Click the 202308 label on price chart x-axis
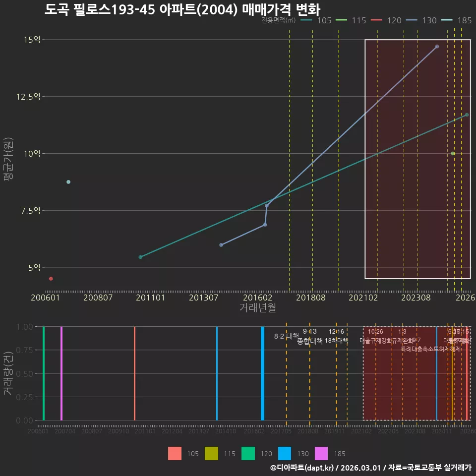The height and width of the screenshot is (476, 476). tap(416, 297)
